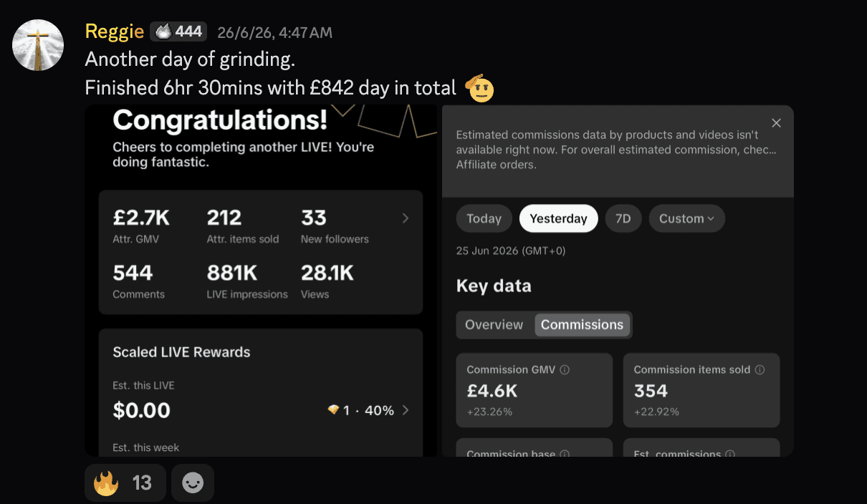Switch to the Overview tab
The width and height of the screenshot is (867, 504).
coord(494,324)
